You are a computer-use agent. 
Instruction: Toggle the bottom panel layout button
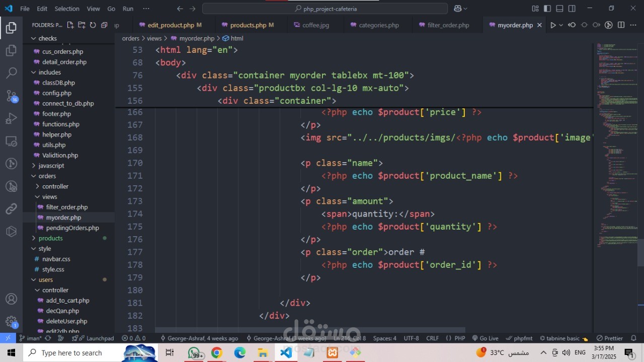click(559, 9)
